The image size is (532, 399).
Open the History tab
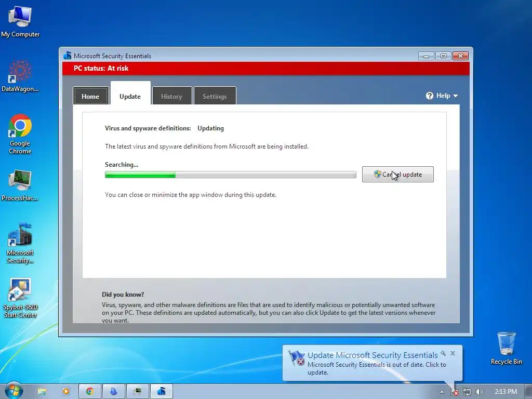[171, 96]
